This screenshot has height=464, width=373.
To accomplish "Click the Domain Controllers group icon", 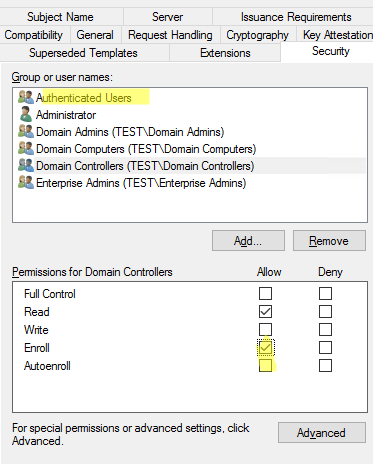I will tap(26, 165).
